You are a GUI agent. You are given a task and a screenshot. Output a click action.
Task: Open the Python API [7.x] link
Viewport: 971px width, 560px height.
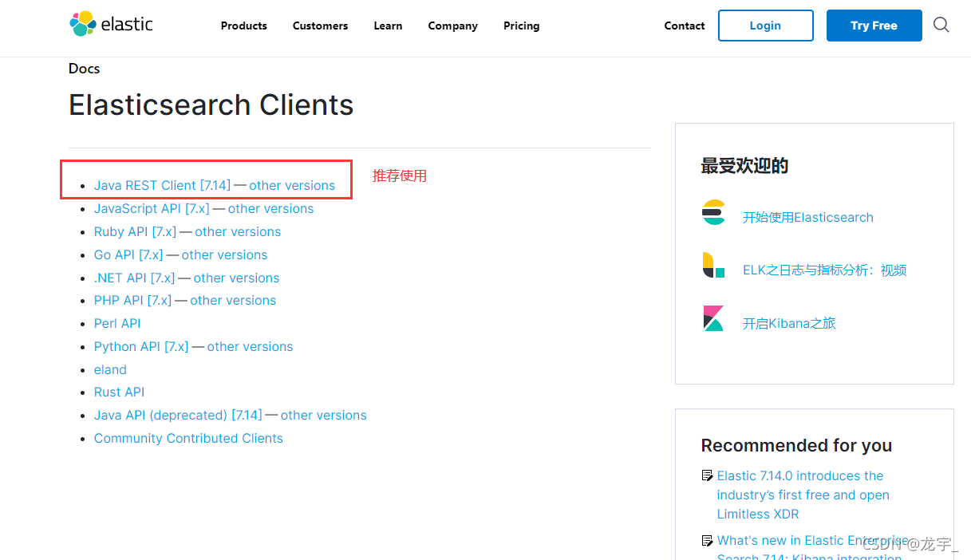click(141, 346)
